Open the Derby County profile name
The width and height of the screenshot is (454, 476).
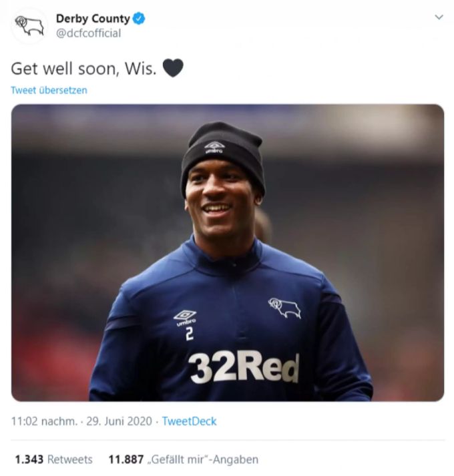tap(93, 19)
